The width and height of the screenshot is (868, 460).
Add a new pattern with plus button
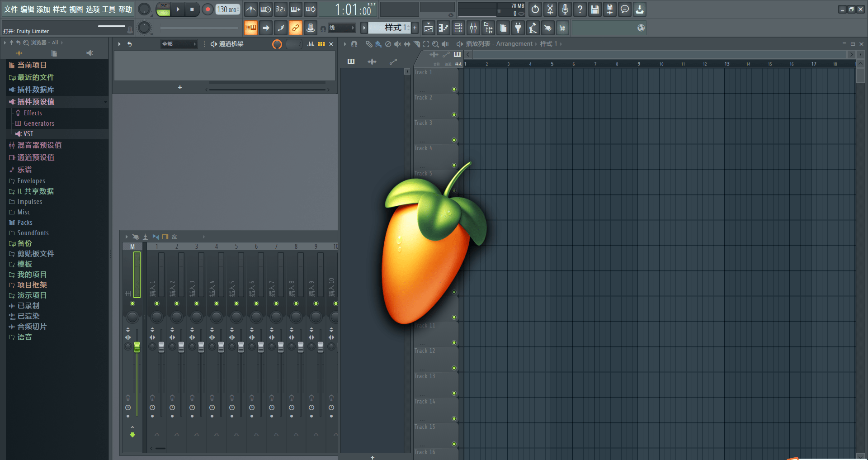[415, 28]
